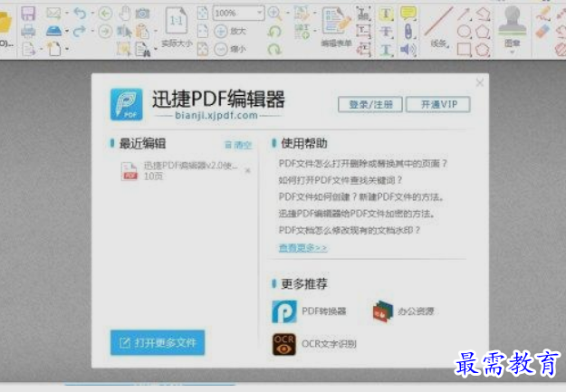
Task: Expand the email dropdown arrow
Action: click(x=67, y=14)
